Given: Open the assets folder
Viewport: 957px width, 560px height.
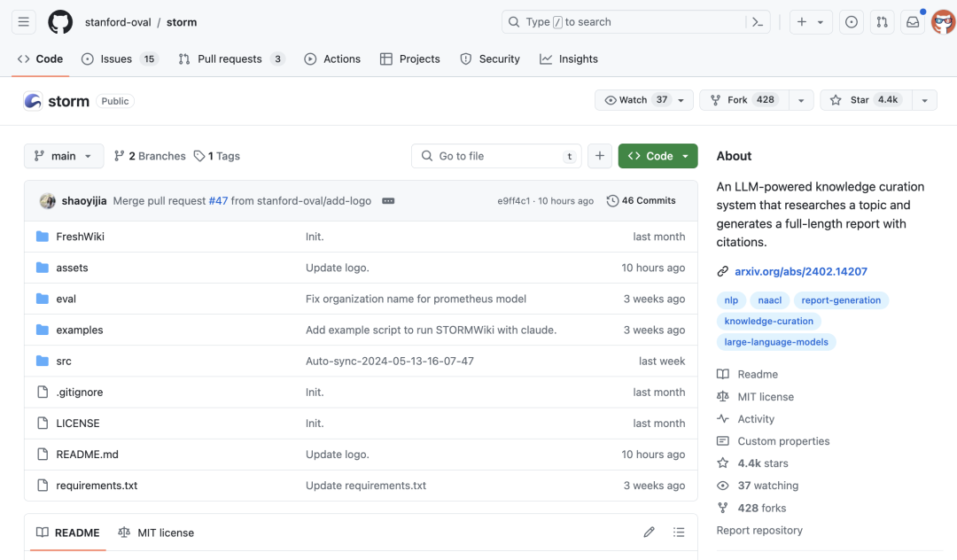Looking at the screenshot, I should point(72,268).
